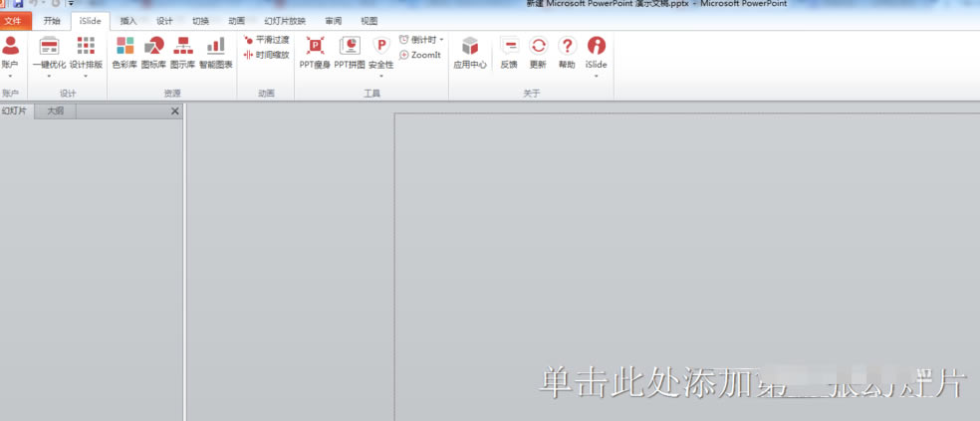Click the 更新 update icon
This screenshot has width=980, height=421.
538,52
